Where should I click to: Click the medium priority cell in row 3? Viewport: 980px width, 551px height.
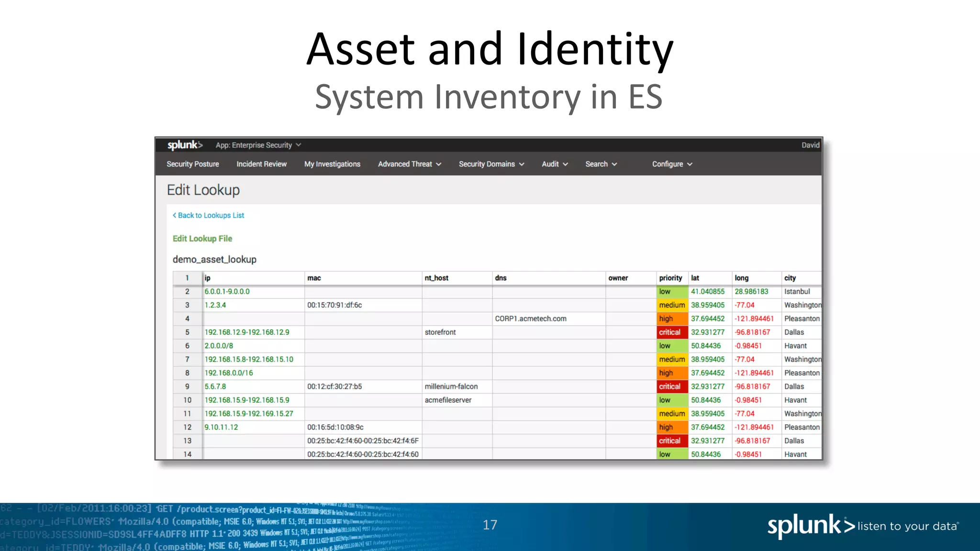pos(672,305)
